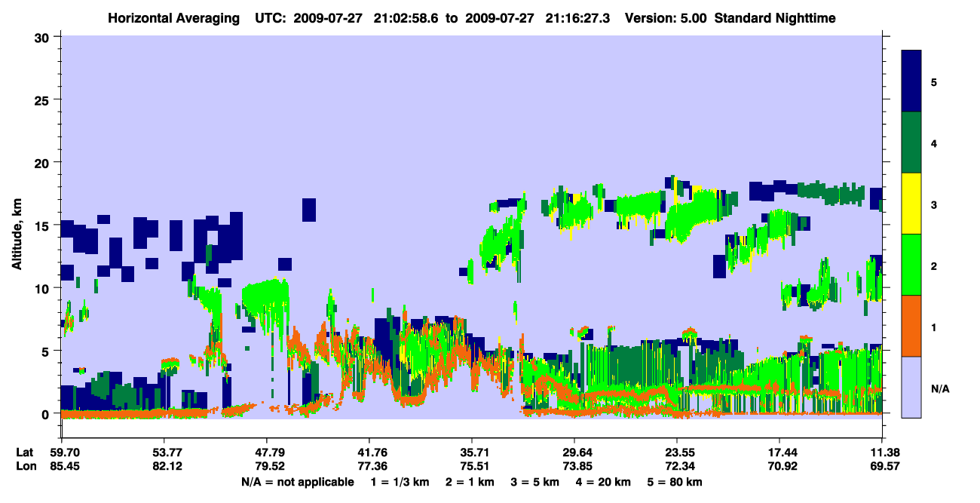This screenshot has height=503, width=980.
Task: Click latitude value '35.71'
Action: (475, 452)
